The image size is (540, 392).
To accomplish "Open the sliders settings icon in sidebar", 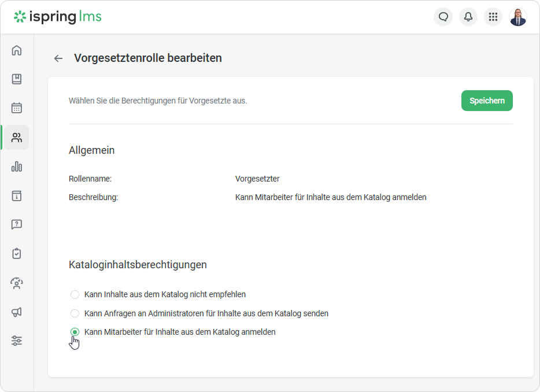I will pos(17,341).
